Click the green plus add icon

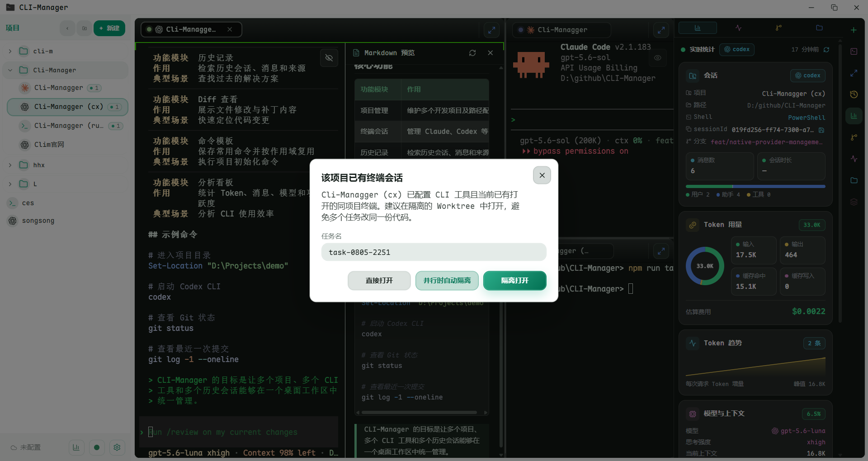click(854, 30)
